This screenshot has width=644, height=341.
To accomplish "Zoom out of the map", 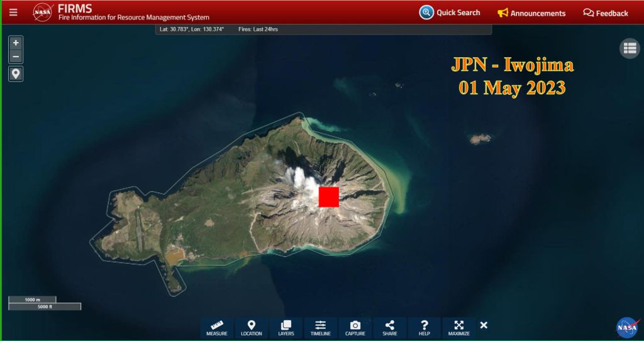I will pos(16,57).
